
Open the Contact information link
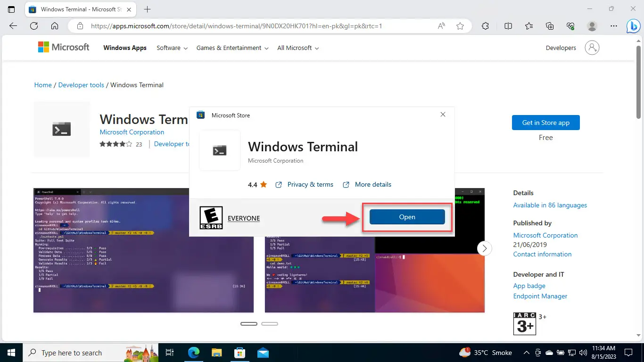[x=542, y=254]
